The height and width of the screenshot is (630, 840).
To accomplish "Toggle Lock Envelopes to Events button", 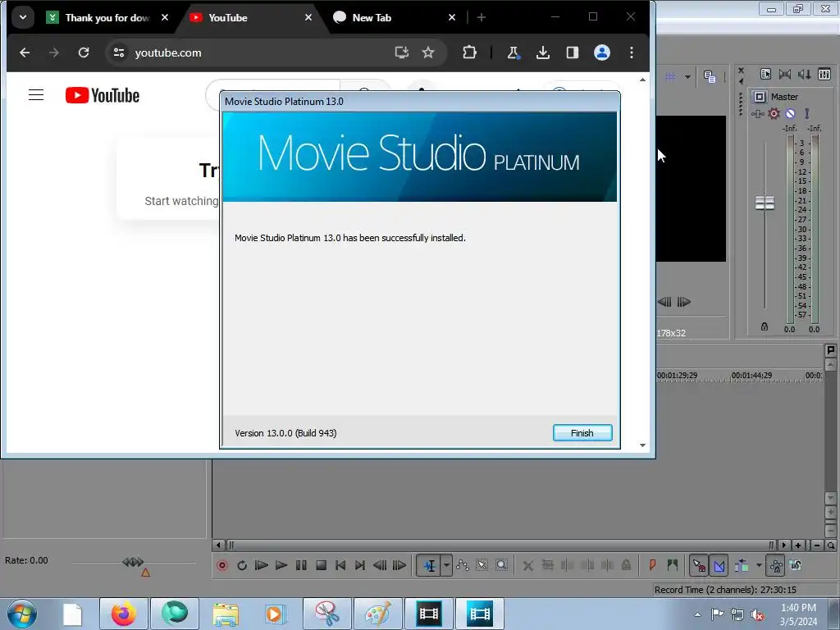I will tap(776, 565).
